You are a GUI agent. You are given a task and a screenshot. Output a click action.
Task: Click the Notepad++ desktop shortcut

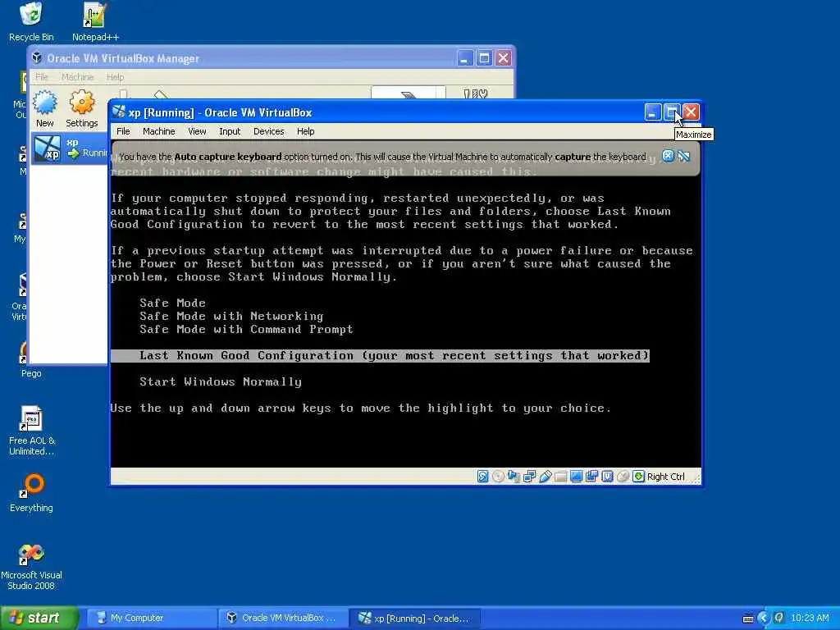click(x=95, y=22)
